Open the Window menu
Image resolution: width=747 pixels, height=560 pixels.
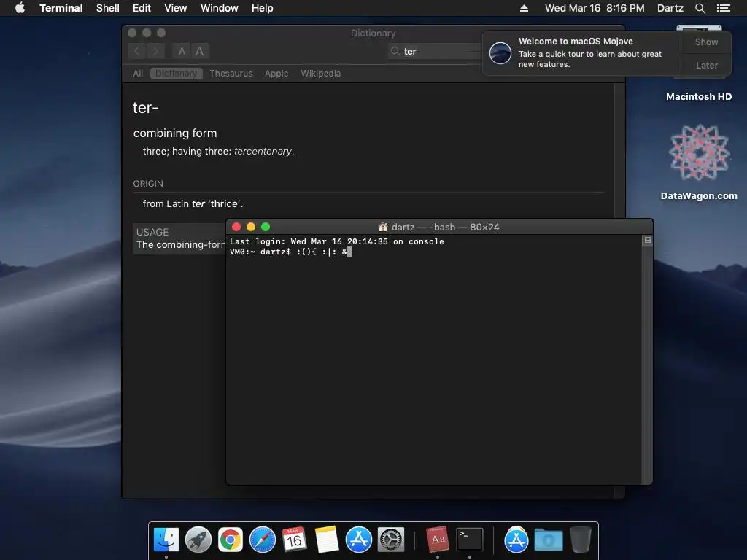pos(219,8)
